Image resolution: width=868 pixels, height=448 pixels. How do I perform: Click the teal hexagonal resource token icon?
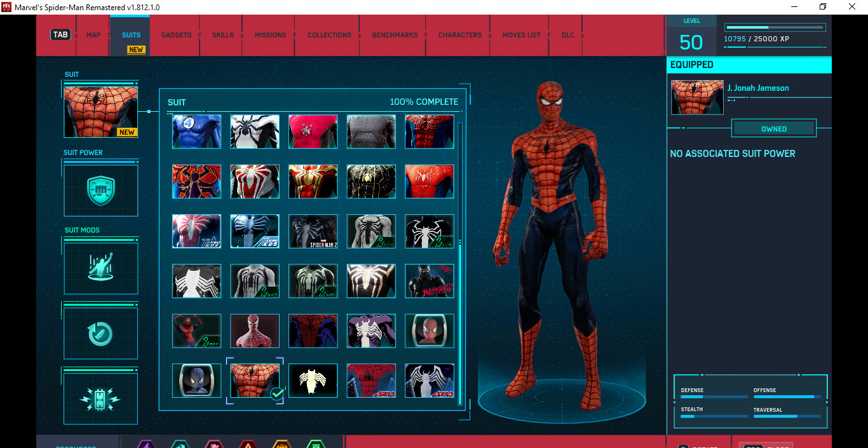click(180, 444)
